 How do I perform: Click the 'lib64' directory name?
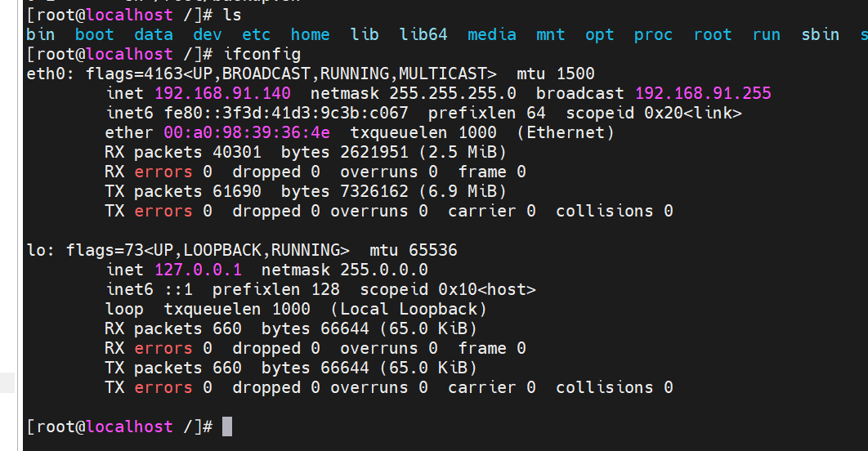coord(423,34)
